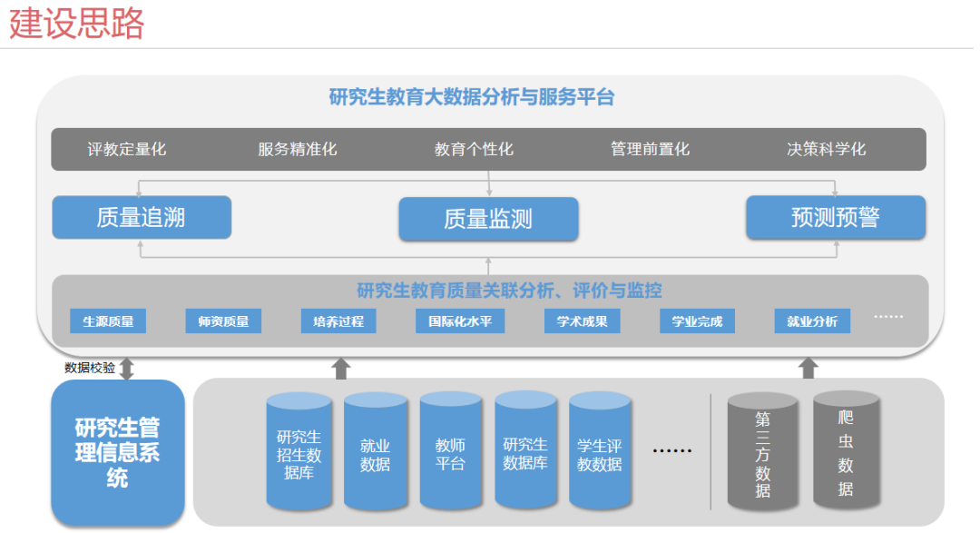This screenshot has height=533, width=980.
Task: Select 决策科学化 in the gray bar
Action: pyautogui.click(x=826, y=149)
